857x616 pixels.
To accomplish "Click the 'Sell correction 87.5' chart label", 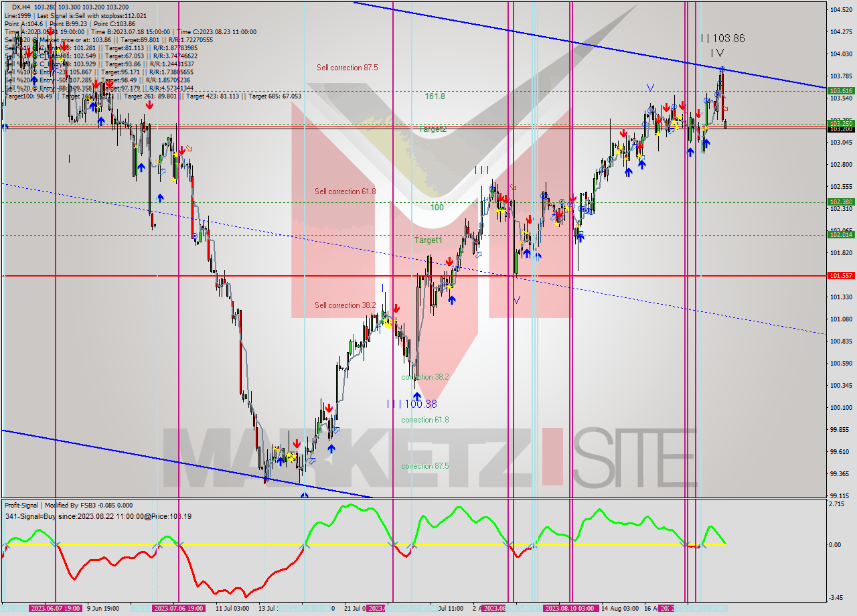I will pyautogui.click(x=347, y=68).
